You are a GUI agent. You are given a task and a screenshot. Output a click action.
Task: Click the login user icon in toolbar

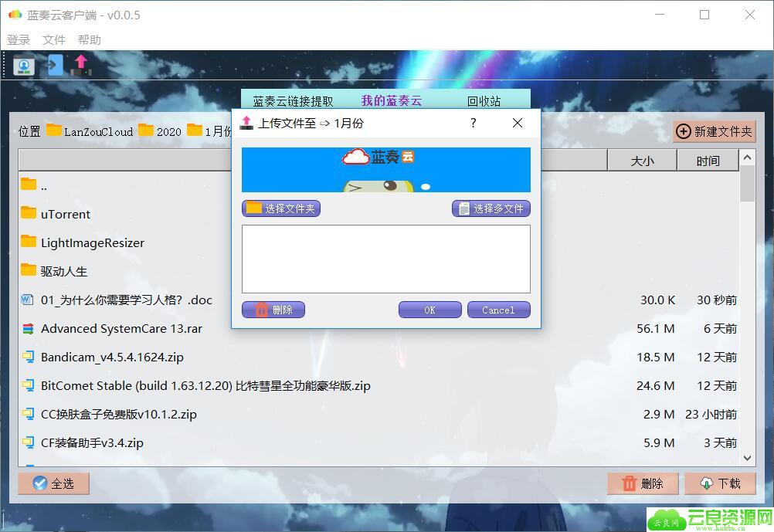[23, 65]
